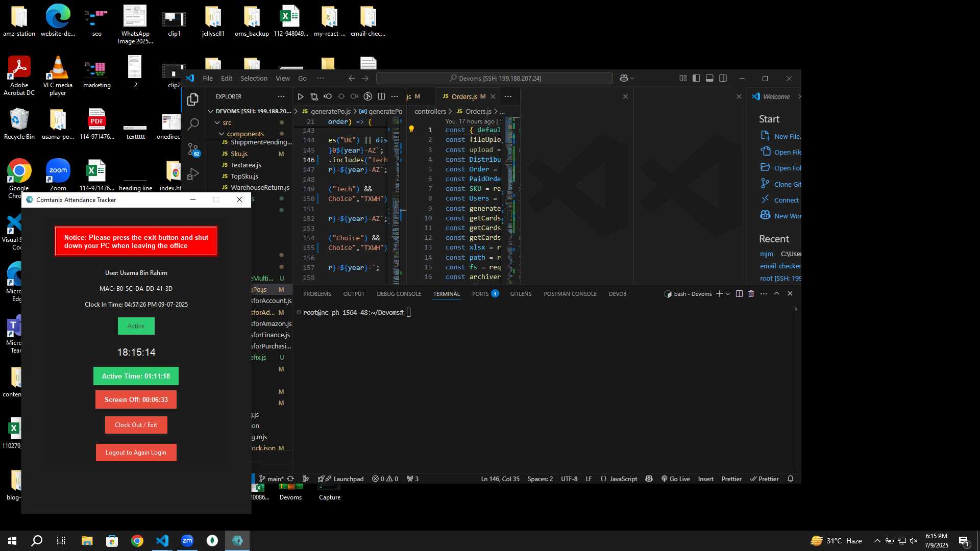The image size is (980, 551).
Task: Click the forwarded ports indicator showing 3
Action: tap(412, 479)
